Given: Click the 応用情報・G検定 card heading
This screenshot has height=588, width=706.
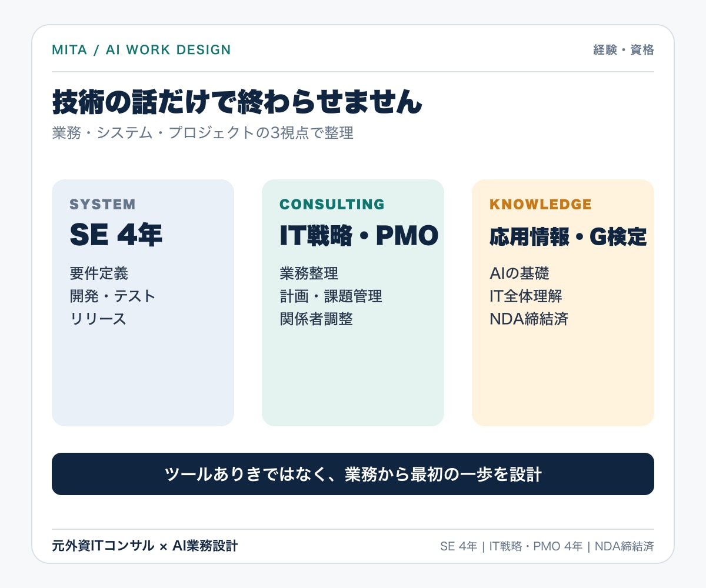Looking at the screenshot, I should point(568,237).
